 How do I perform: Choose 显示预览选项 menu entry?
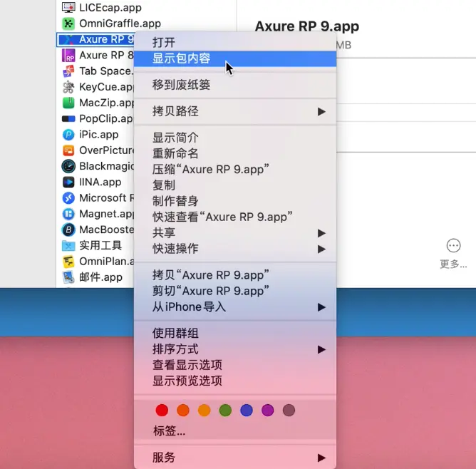pyautogui.click(x=235, y=381)
